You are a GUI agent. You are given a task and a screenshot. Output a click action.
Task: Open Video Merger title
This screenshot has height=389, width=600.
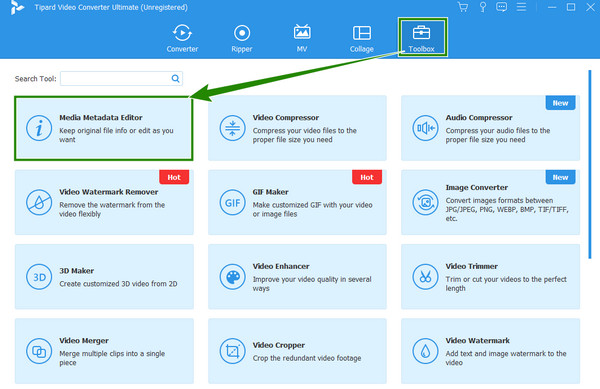(84, 340)
